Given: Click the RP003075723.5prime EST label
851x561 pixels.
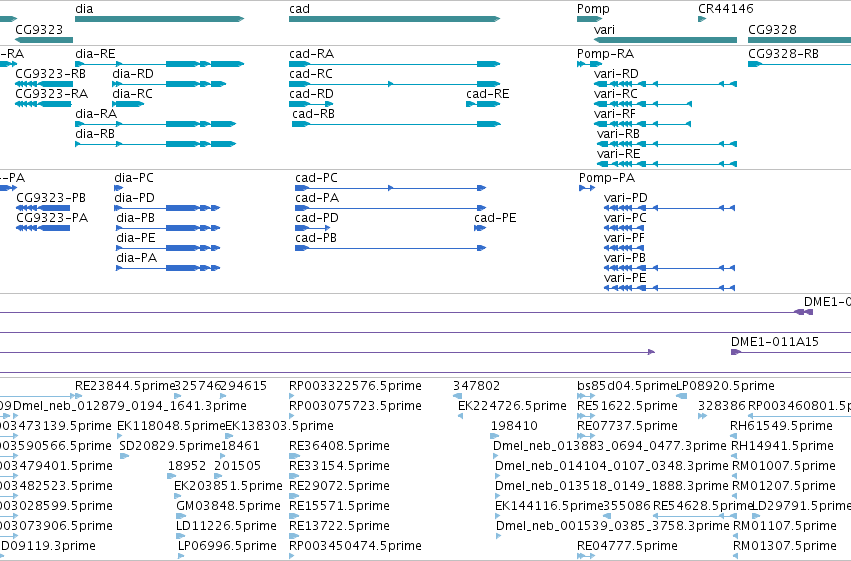Looking at the screenshot, I should click(355, 406).
